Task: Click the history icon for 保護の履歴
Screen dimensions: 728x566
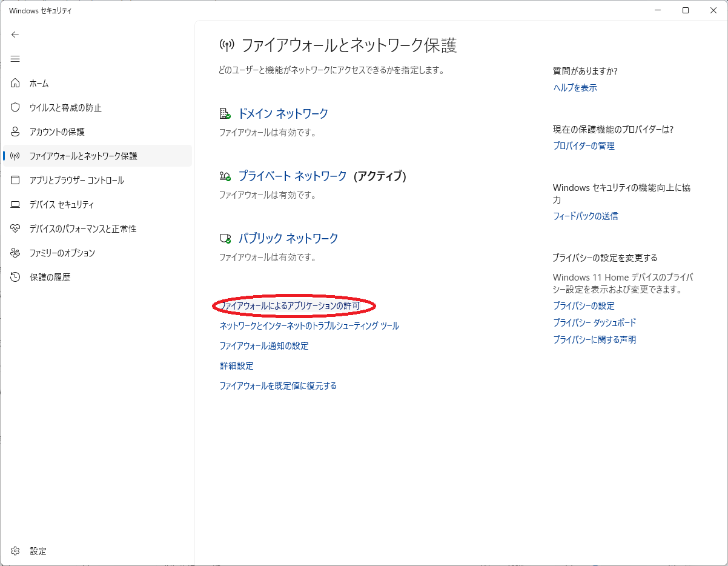Action: [16, 277]
